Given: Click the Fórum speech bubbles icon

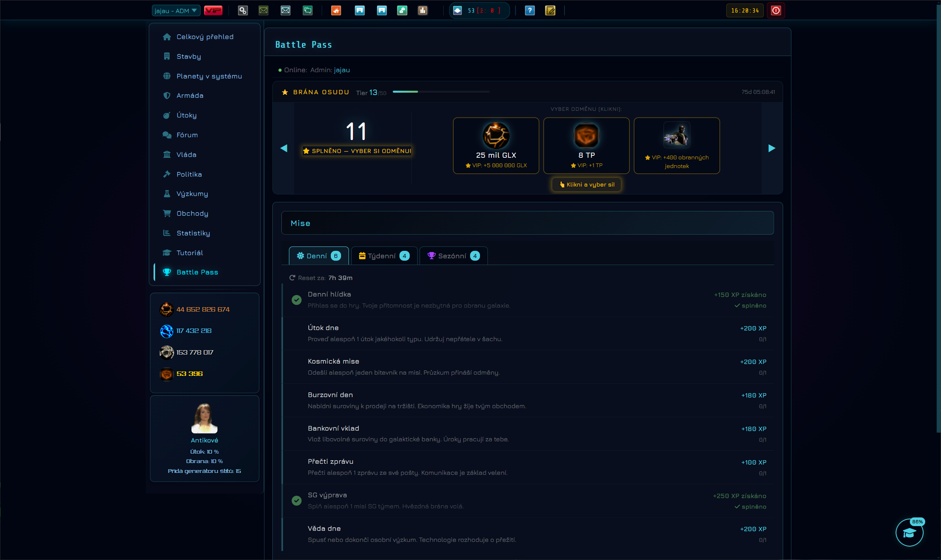Looking at the screenshot, I should (167, 135).
